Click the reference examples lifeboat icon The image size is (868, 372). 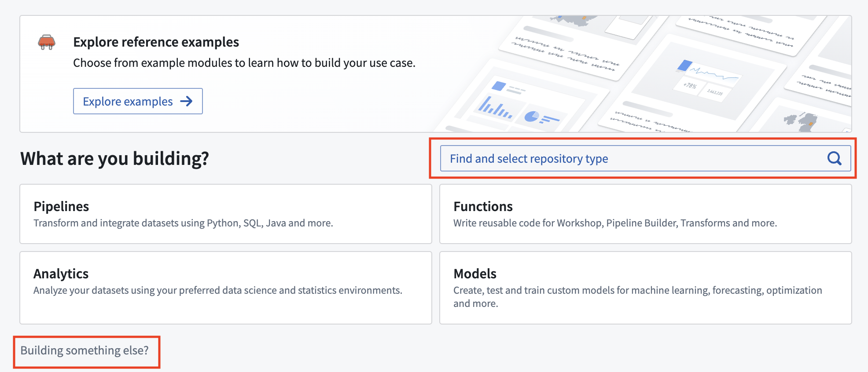[x=47, y=42]
